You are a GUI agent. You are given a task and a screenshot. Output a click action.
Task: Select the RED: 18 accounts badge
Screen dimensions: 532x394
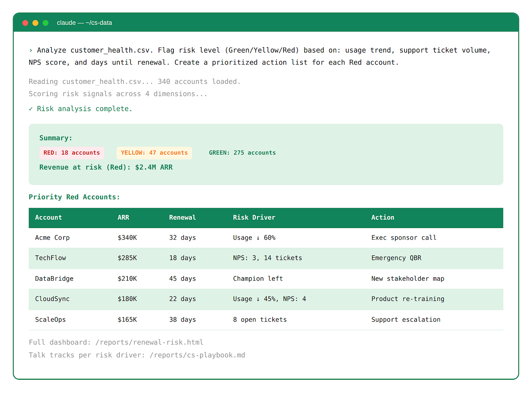pos(72,153)
